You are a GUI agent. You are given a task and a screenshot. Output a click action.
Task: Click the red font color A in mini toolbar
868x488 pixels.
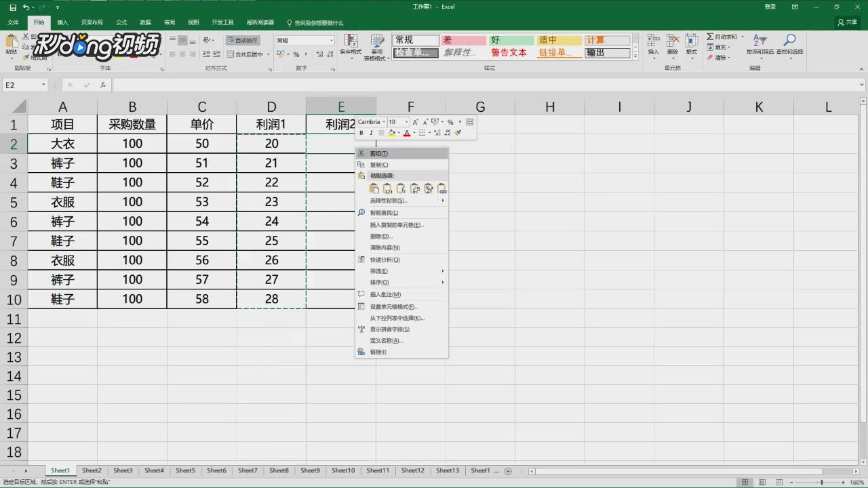click(407, 133)
